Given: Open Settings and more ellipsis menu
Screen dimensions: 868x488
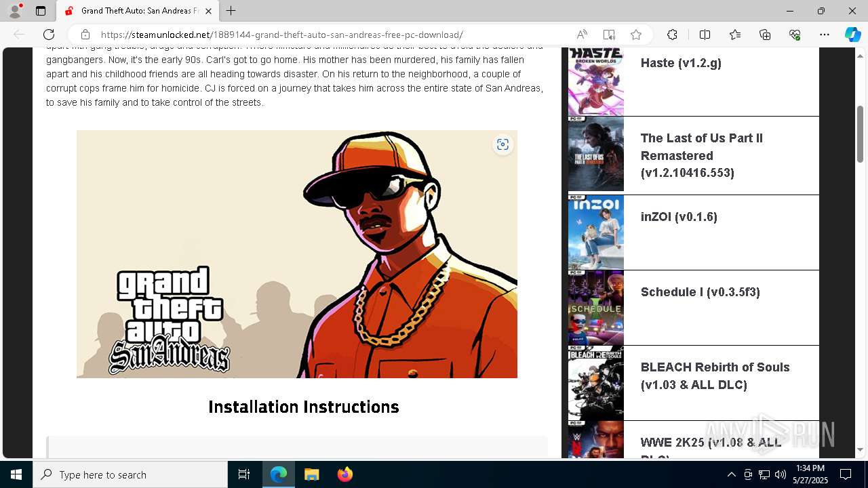Looking at the screenshot, I should pos(825,35).
